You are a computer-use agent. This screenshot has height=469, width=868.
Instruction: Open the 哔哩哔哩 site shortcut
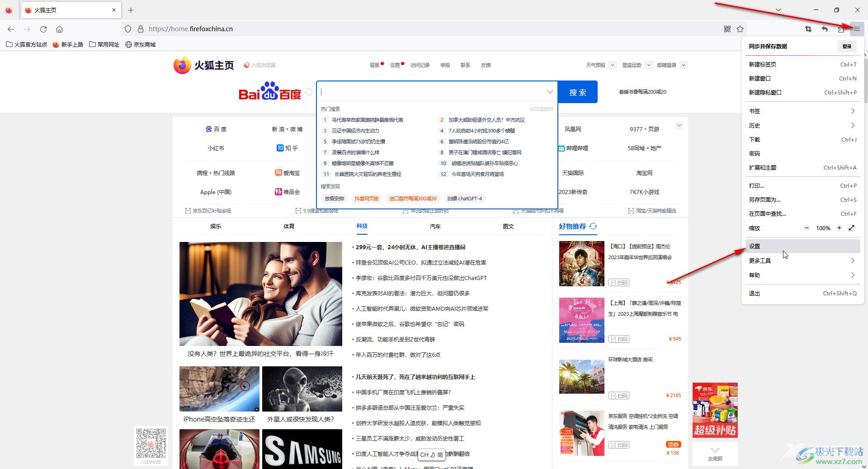(573, 148)
